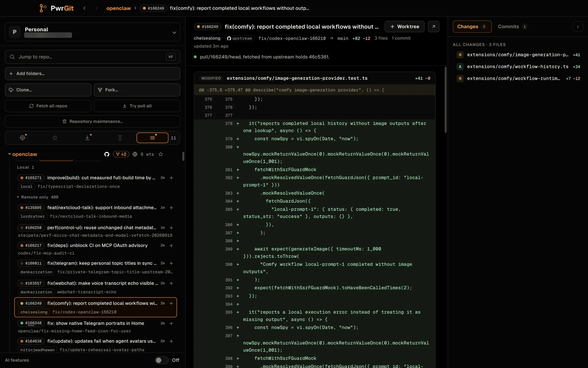588x368 pixels.
Task: Click Add folders
Action: click(93, 73)
